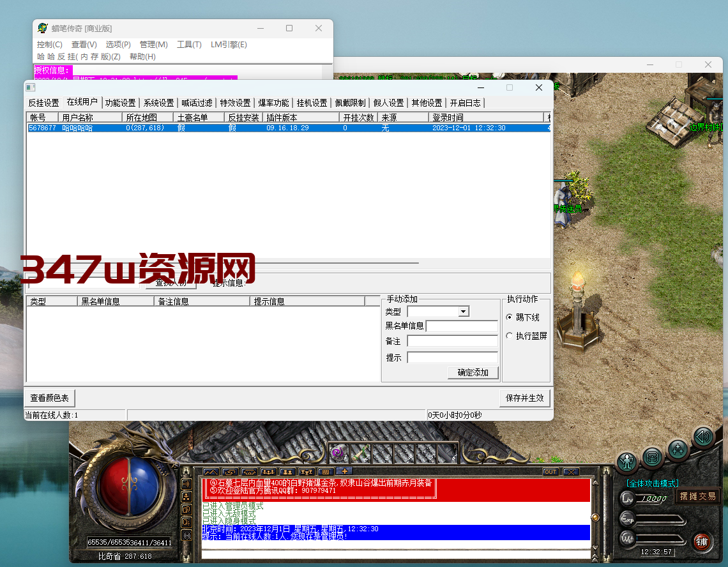This screenshot has width=728, height=567.
Task: Click the plugin dialog title bar icon
Action: point(31,87)
